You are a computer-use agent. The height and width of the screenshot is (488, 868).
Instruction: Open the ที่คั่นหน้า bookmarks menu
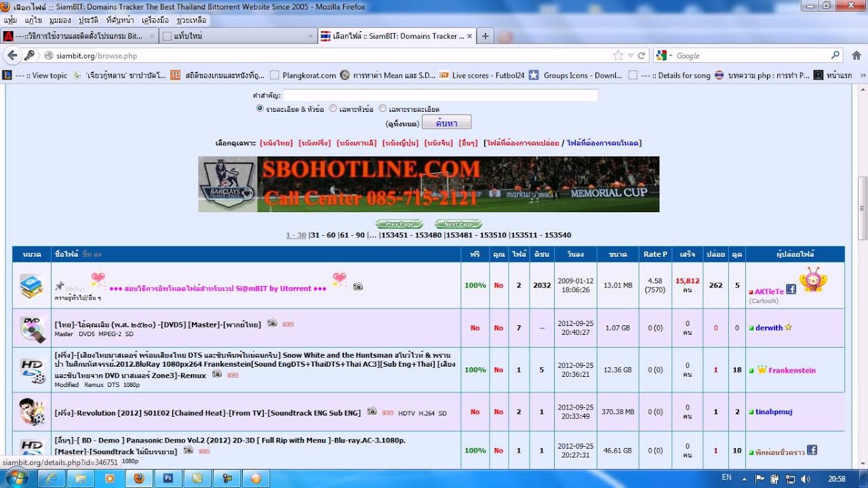click(x=120, y=20)
